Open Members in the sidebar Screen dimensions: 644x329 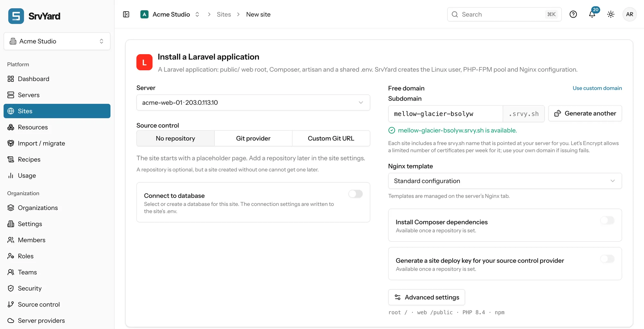point(57,240)
